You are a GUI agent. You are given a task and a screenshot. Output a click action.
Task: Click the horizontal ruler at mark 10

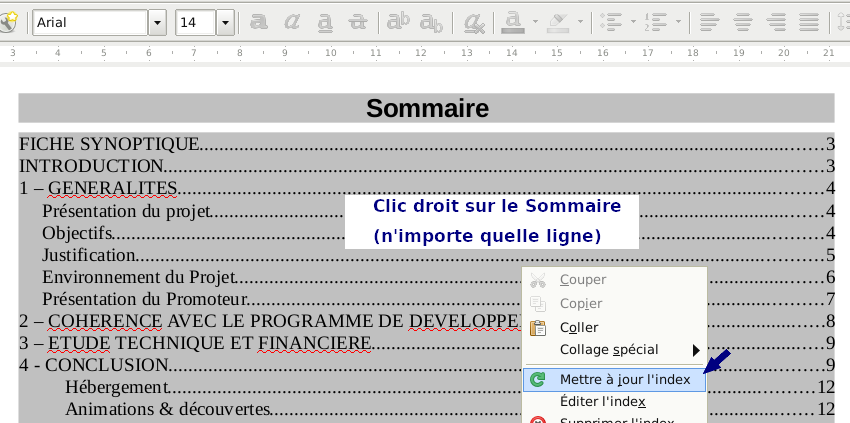(331, 53)
